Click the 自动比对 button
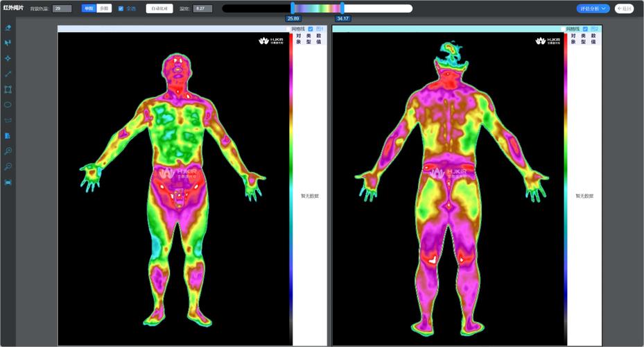This screenshot has width=644, height=347. point(159,8)
